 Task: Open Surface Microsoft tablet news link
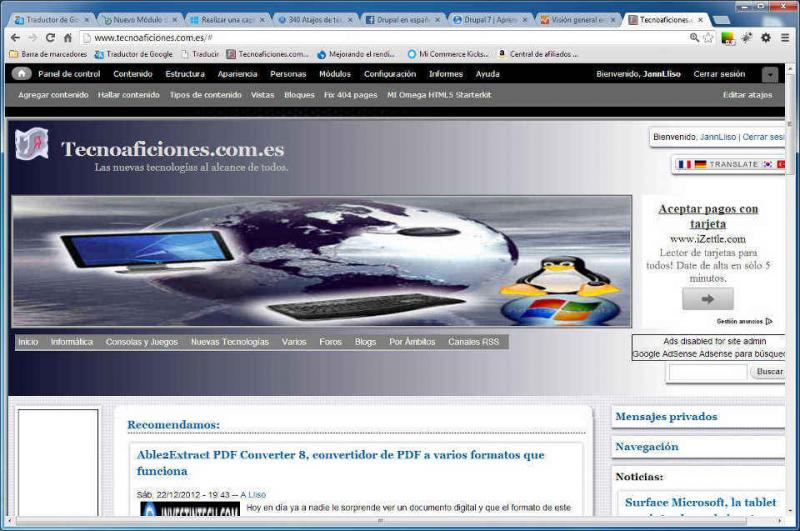700,502
